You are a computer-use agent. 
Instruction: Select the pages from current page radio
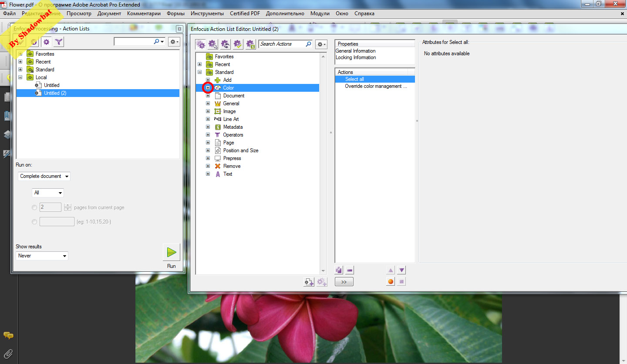[x=34, y=207]
